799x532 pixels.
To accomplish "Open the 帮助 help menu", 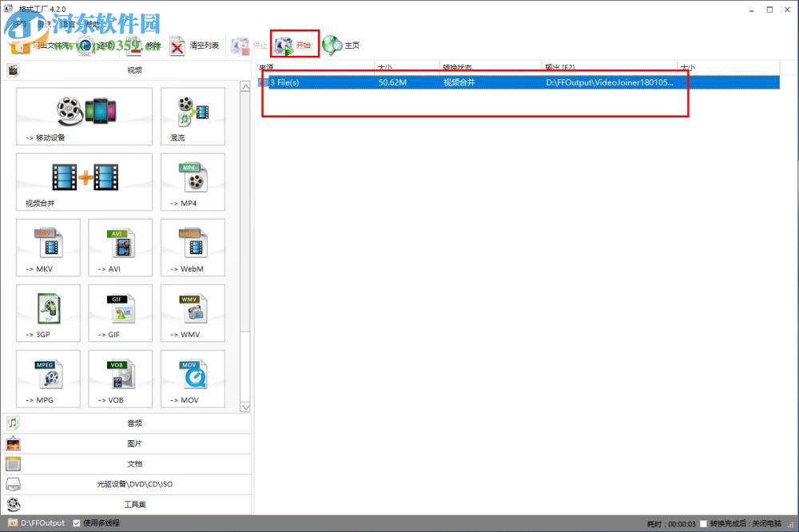I will pos(93,24).
